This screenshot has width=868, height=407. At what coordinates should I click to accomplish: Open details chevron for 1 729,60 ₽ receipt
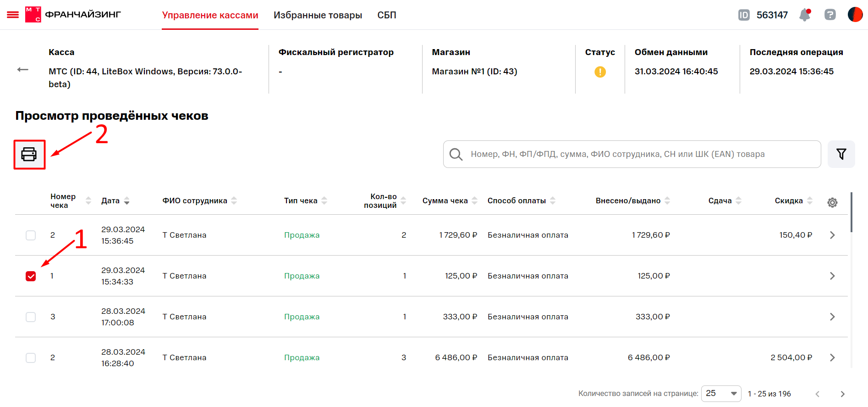coord(832,235)
